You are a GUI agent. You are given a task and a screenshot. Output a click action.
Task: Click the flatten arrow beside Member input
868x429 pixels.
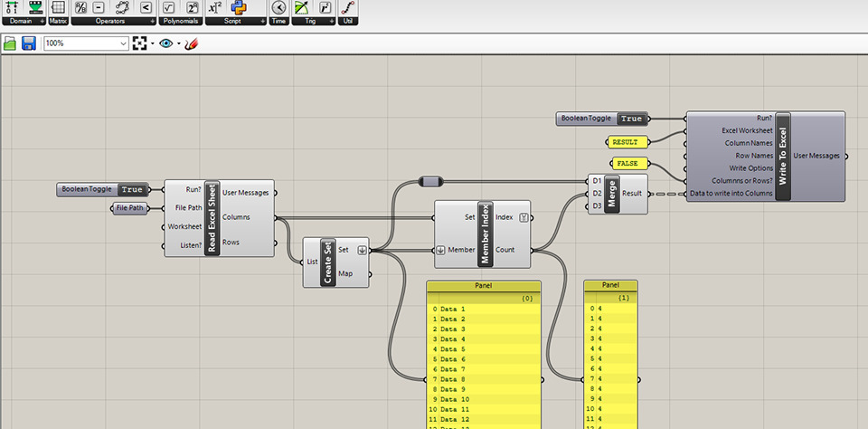tap(440, 250)
